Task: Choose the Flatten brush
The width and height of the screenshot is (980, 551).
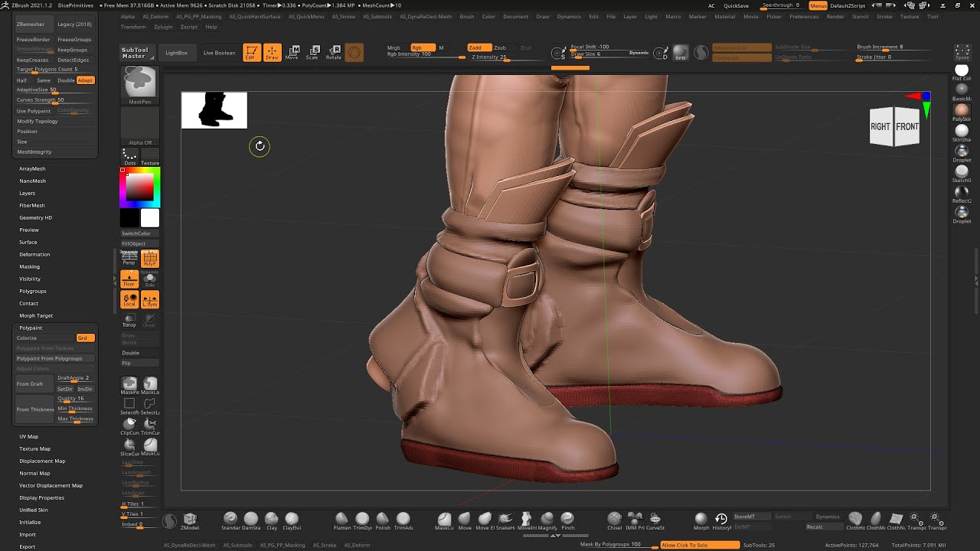Action: [341, 521]
